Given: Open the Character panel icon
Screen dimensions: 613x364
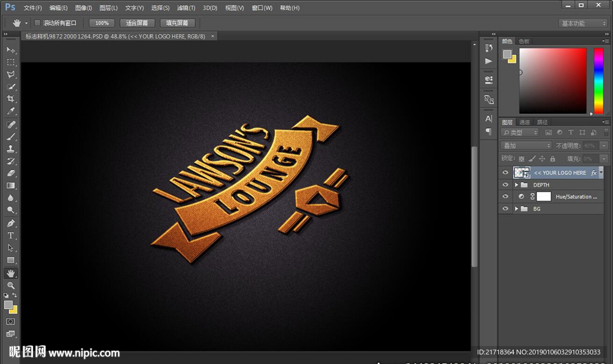Looking at the screenshot, I should coord(488,119).
